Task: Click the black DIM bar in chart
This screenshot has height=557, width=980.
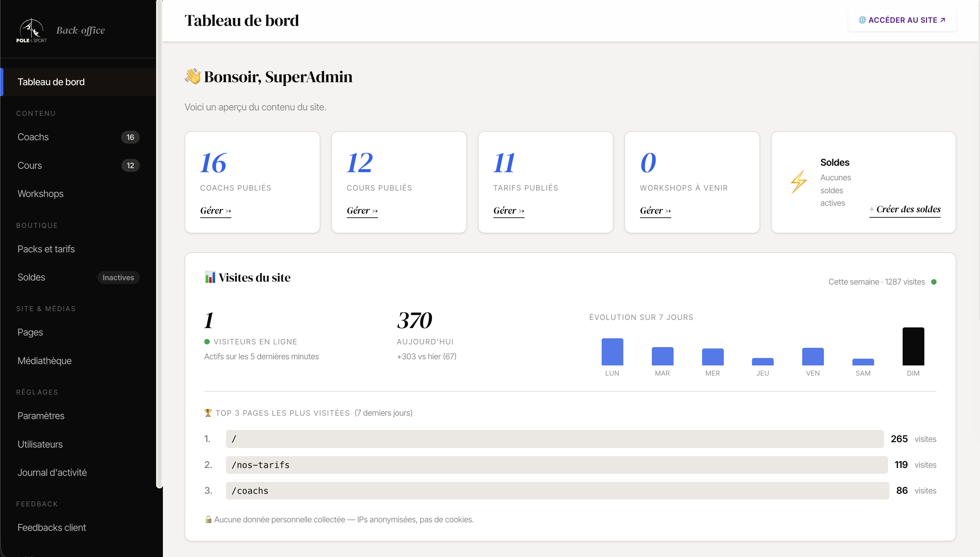Action: coord(913,346)
